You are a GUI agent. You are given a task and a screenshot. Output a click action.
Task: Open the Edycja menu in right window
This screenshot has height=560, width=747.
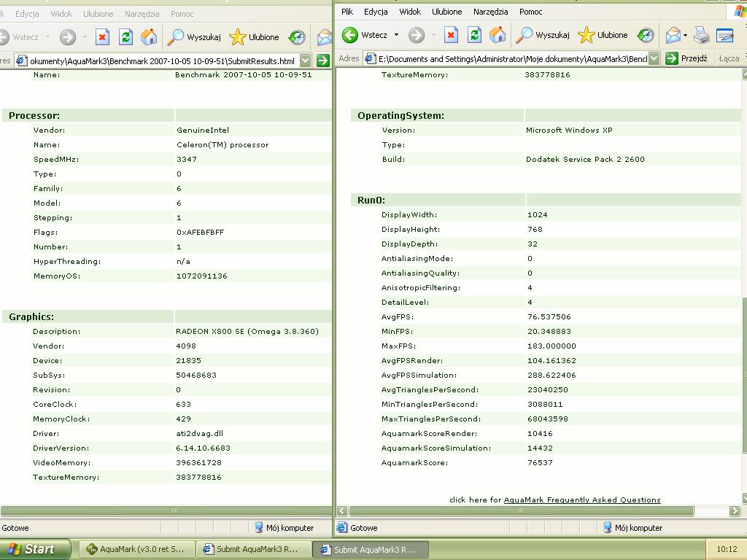click(x=376, y=12)
